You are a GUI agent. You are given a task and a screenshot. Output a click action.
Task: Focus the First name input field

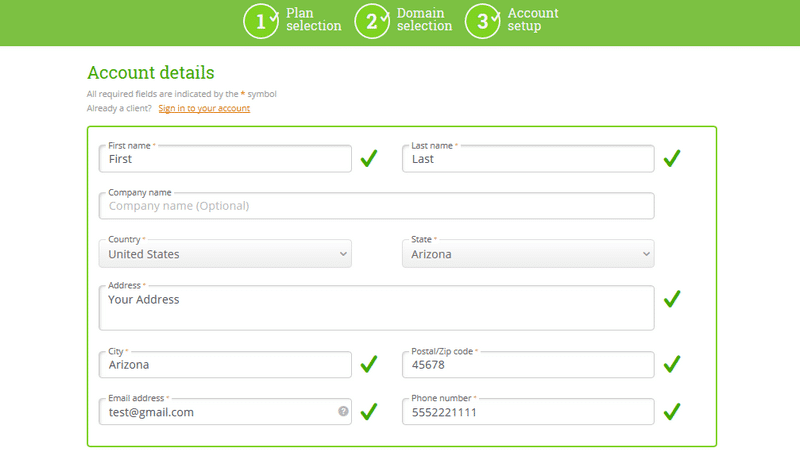[225, 159]
